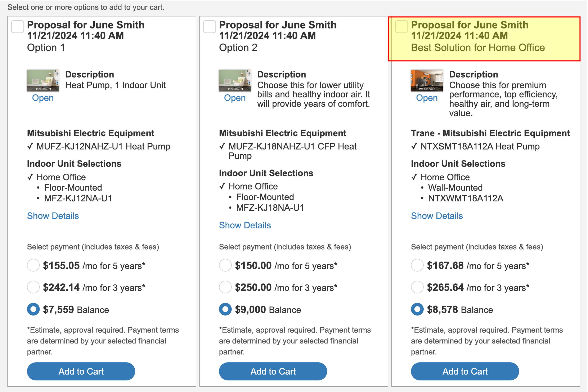Expand Show Details for Best Solution proposal

[x=437, y=216]
